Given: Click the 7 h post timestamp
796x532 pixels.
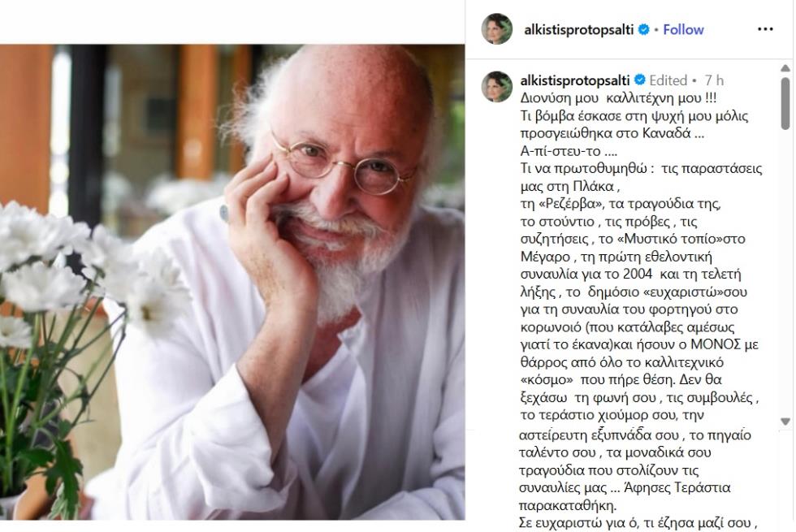Looking at the screenshot, I should pyautogui.click(x=714, y=80).
